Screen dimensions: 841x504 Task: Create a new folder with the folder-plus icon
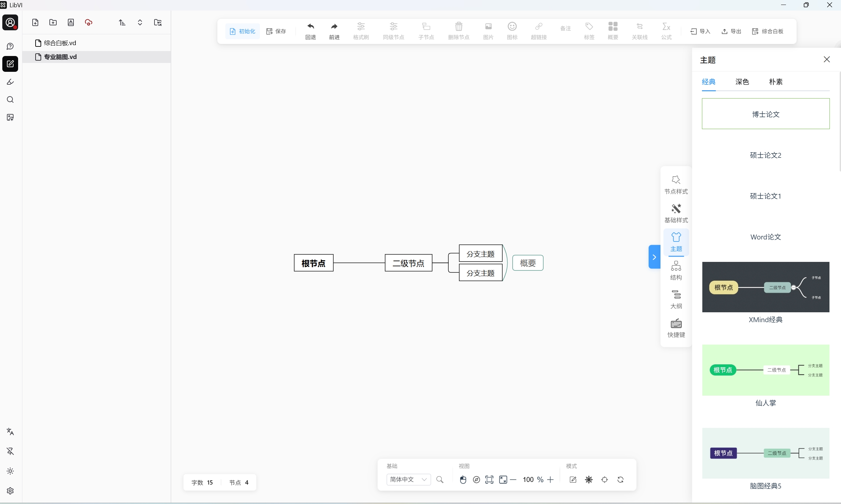pos(53,22)
